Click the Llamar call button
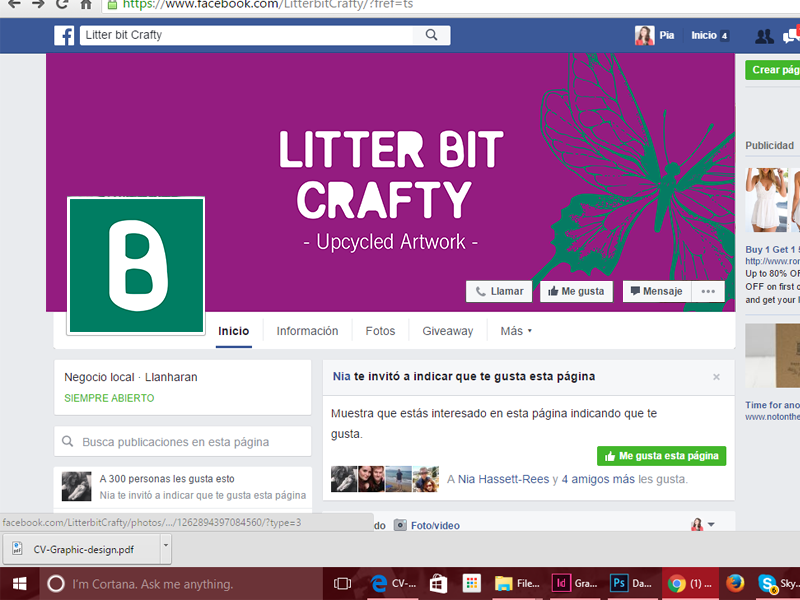This screenshot has width=800, height=600. coord(499,291)
